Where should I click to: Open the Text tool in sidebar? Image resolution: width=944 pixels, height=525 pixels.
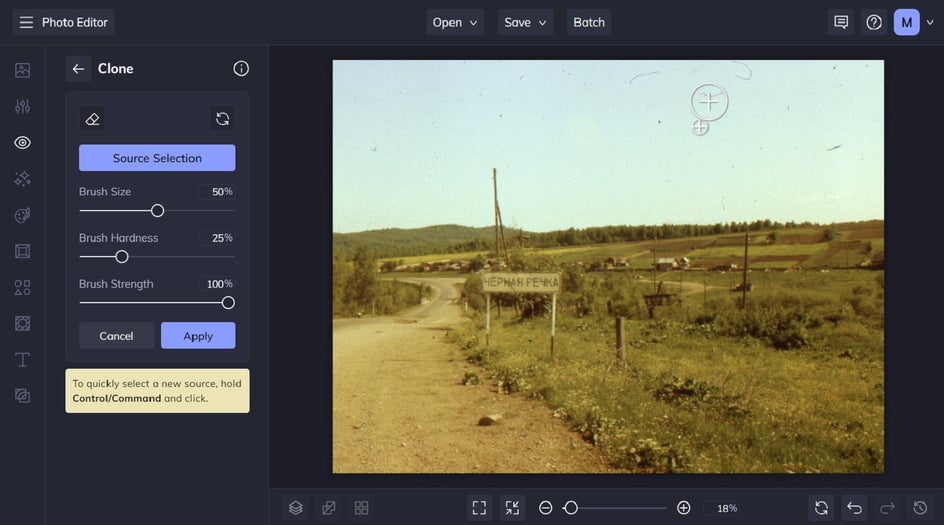coord(22,359)
